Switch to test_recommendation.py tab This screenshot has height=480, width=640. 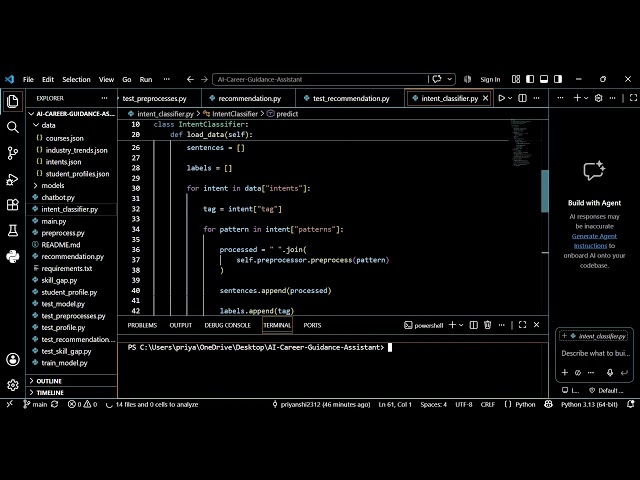[x=350, y=98]
